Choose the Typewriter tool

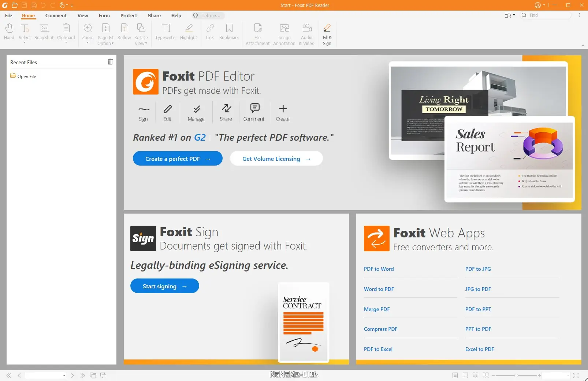(166, 32)
